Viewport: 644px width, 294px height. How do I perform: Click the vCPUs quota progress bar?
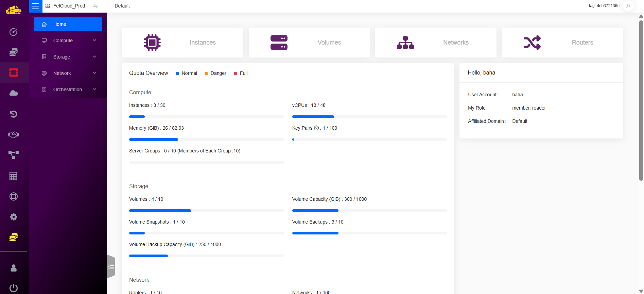point(369,117)
